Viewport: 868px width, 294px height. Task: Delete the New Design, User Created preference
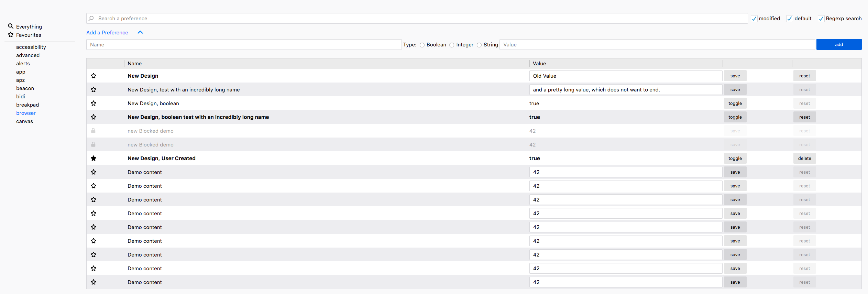click(804, 158)
